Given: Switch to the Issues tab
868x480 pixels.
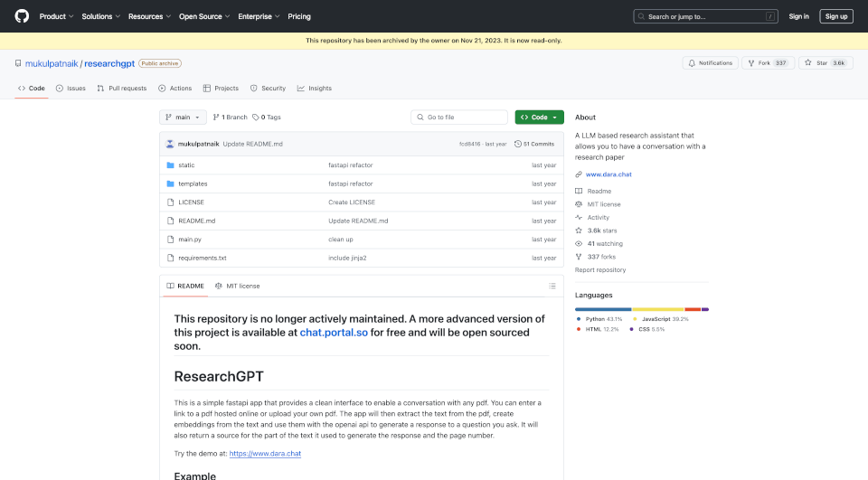Looking at the screenshot, I should pos(71,89).
